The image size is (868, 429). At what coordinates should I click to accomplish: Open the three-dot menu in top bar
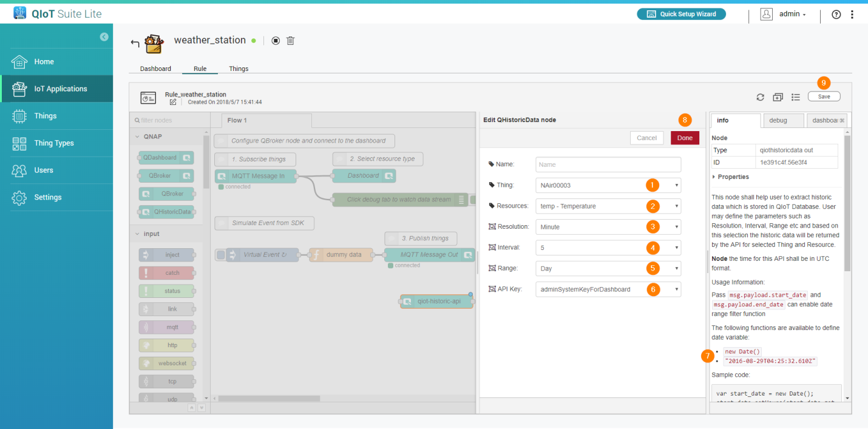pos(852,15)
